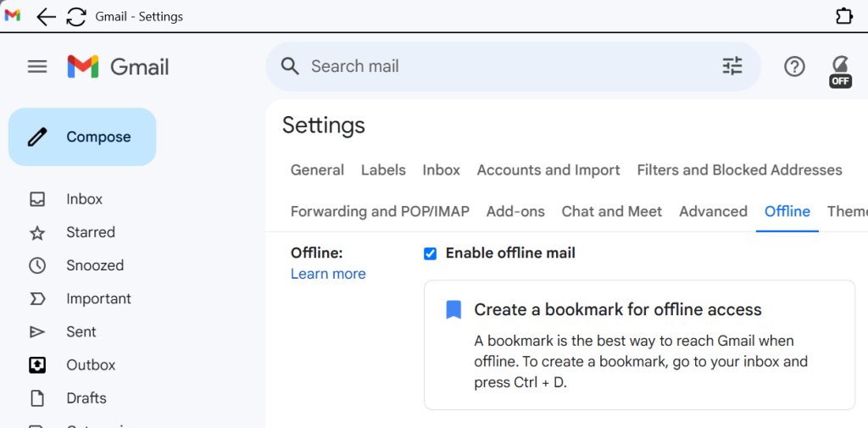Click the Inbox tray icon in sidebar
Screen dimensions: 868x428
tap(37, 199)
